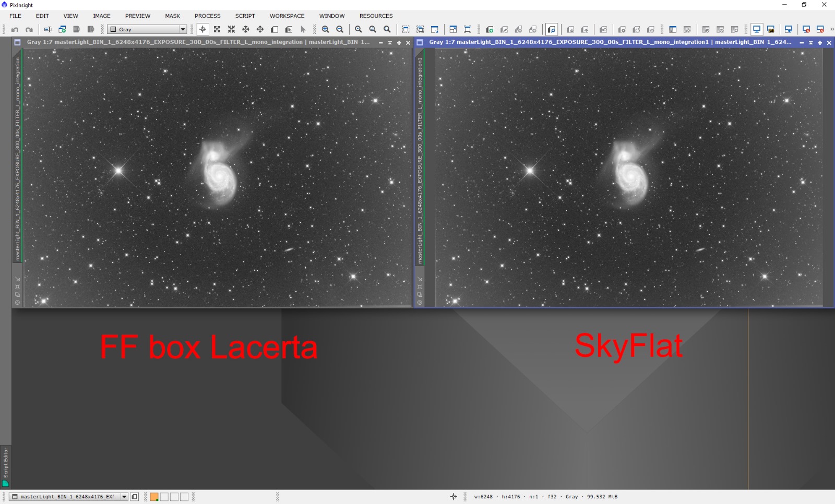The image size is (835, 504).
Task: Toggle the monitor display icon in toolbar
Action: point(756,30)
